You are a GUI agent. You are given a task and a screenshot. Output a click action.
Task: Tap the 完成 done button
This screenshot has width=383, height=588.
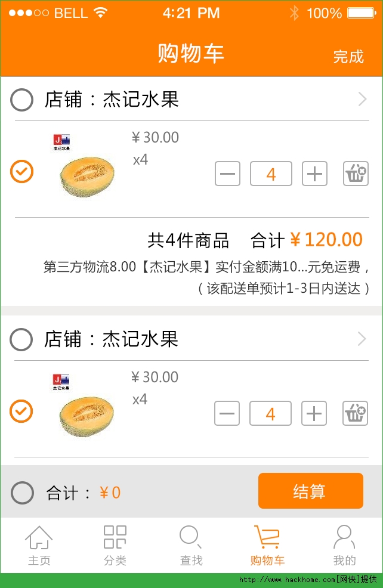pos(348,57)
